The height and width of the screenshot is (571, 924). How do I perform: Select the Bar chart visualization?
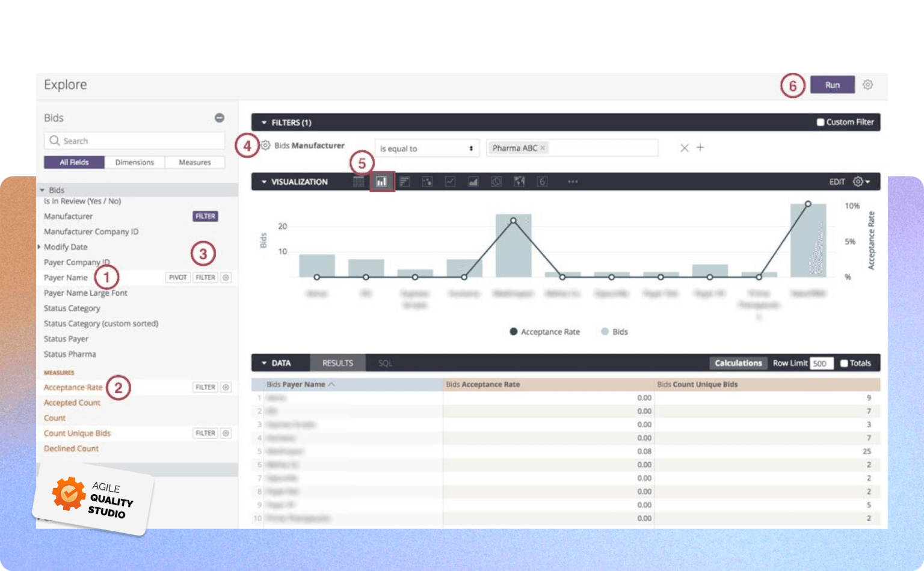pyautogui.click(x=405, y=182)
